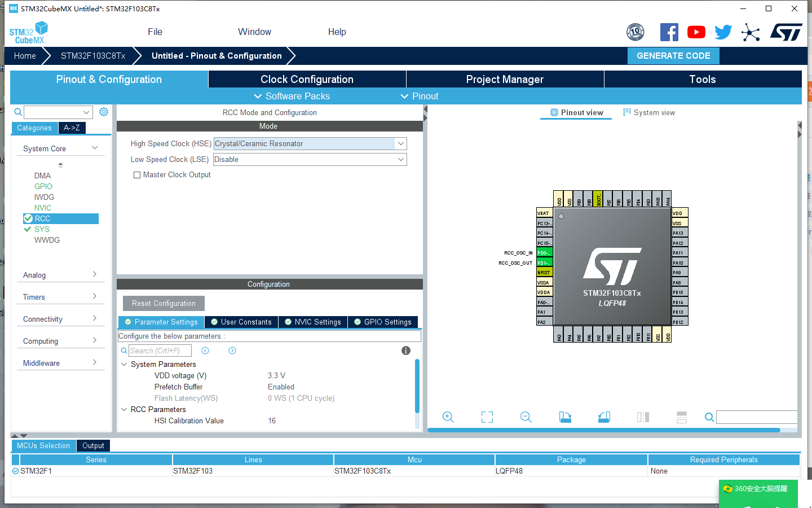The width and height of the screenshot is (812, 508).
Task: Switch to System view
Action: [649, 112]
